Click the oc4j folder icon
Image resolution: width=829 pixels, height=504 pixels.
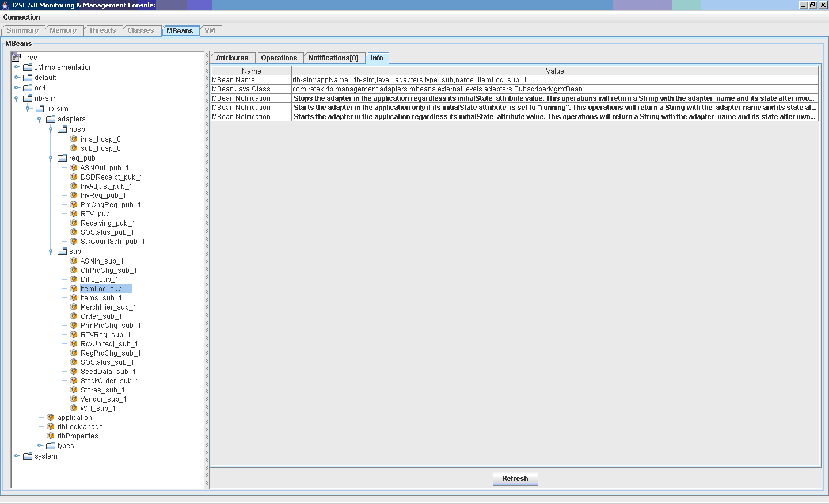click(x=28, y=87)
